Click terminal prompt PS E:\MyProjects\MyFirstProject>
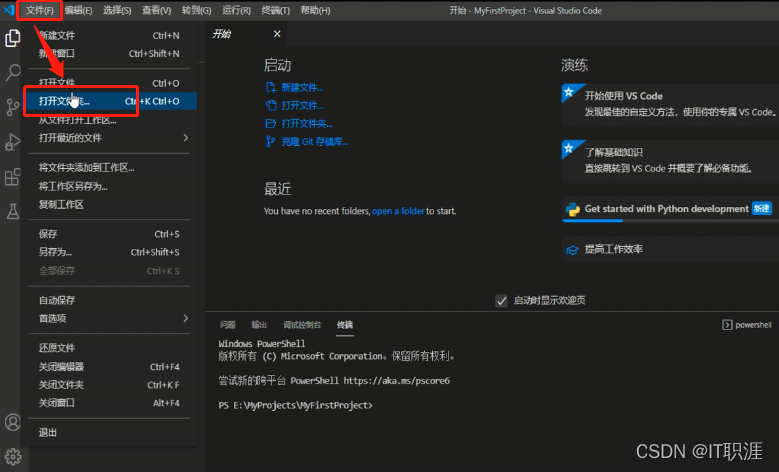The width and height of the screenshot is (779, 472). coord(296,405)
